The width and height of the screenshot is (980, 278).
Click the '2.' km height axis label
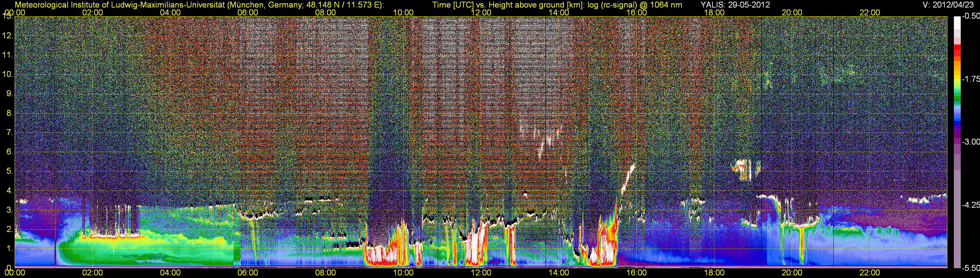pyautogui.click(x=9, y=229)
